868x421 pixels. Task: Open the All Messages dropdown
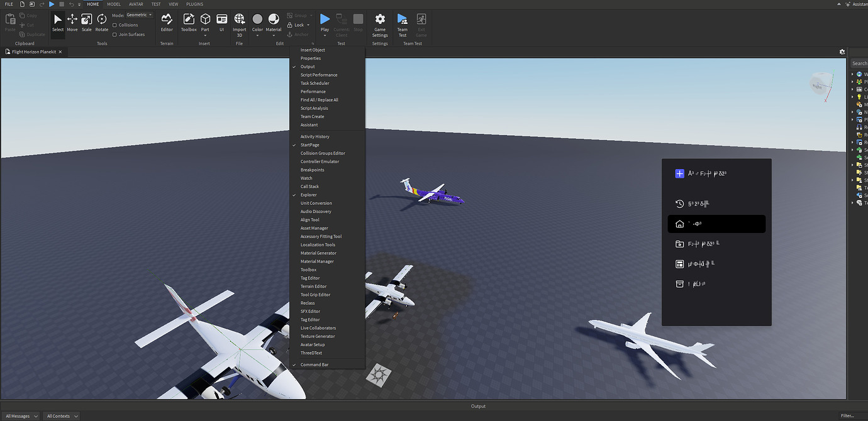click(22, 416)
